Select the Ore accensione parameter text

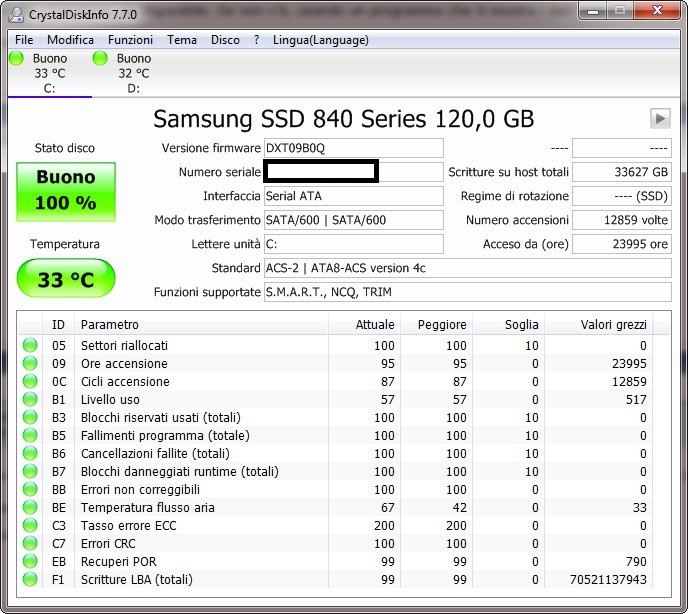tap(124, 363)
